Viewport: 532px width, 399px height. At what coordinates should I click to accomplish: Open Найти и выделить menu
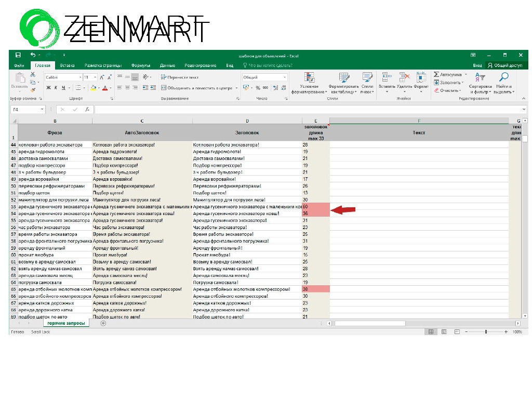tap(504, 83)
